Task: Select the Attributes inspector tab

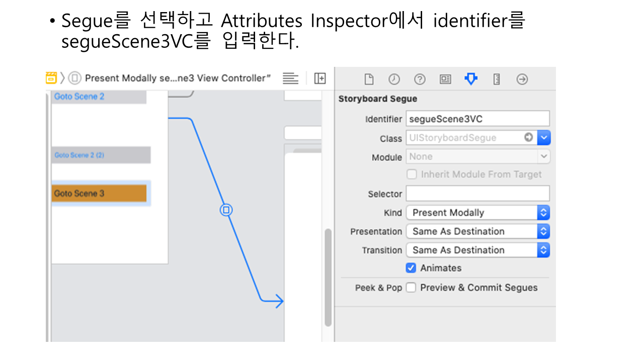Action: (471, 79)
